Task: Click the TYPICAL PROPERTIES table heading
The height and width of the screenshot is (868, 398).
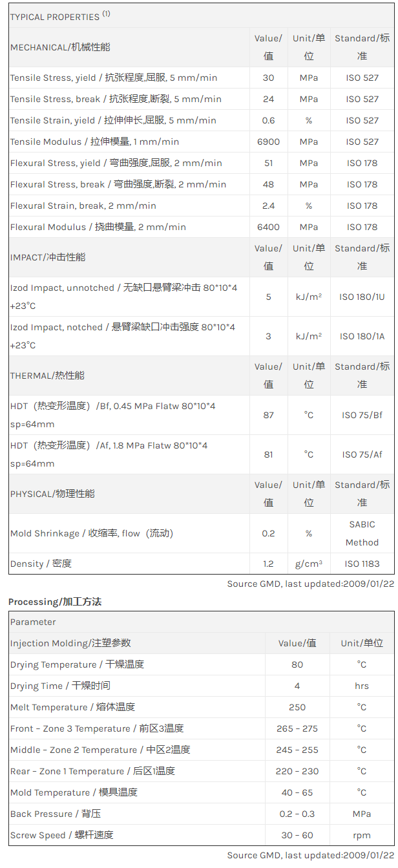Action: point(59,16)
